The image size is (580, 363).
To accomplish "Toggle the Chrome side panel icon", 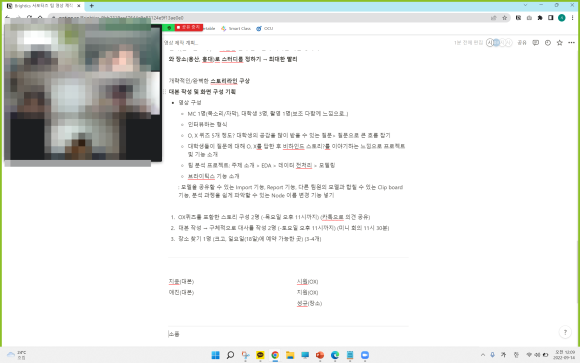I will click(550, 18).
